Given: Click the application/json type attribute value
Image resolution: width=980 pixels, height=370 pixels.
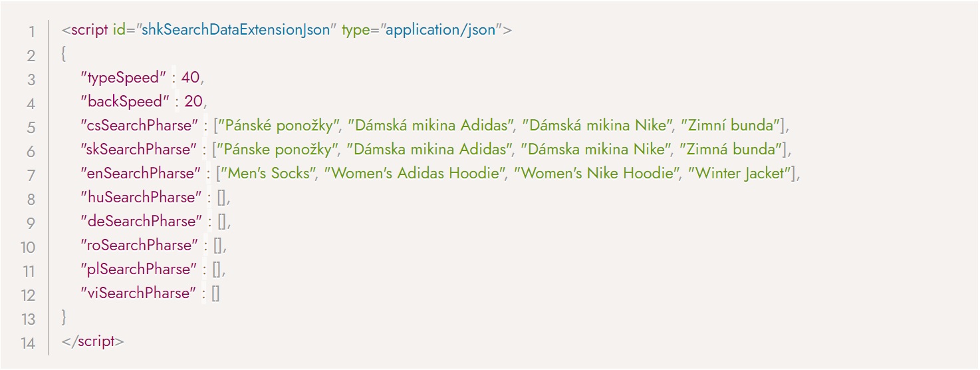Looking at the screenshot, I should pyautogui.click(x=441, y=31).
